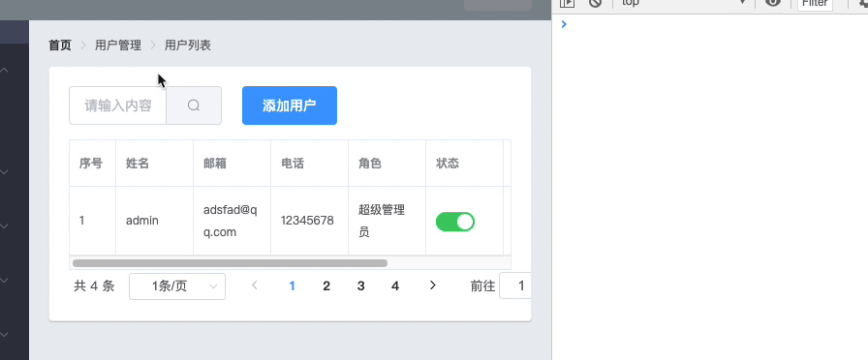Open the 1条/页 page size dropdown
This screenshot has height=360, width=868.
(x=177, y=286)
